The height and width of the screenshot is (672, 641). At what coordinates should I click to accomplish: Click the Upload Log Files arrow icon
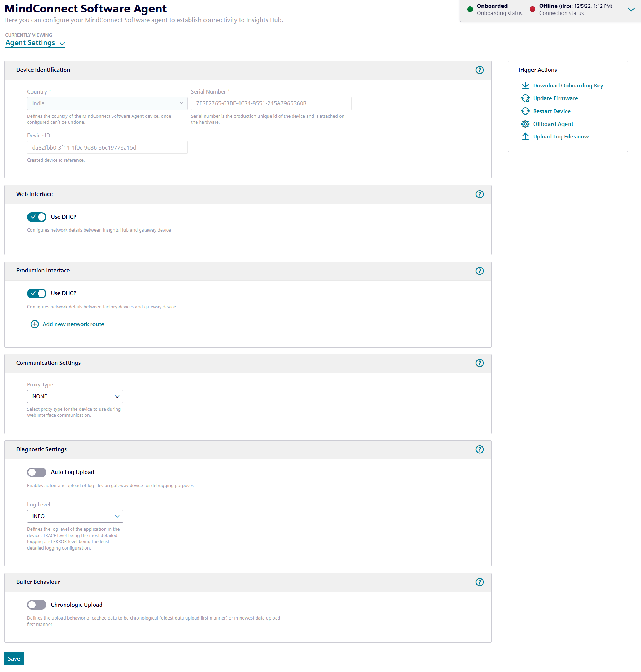(x=525, y=137)
